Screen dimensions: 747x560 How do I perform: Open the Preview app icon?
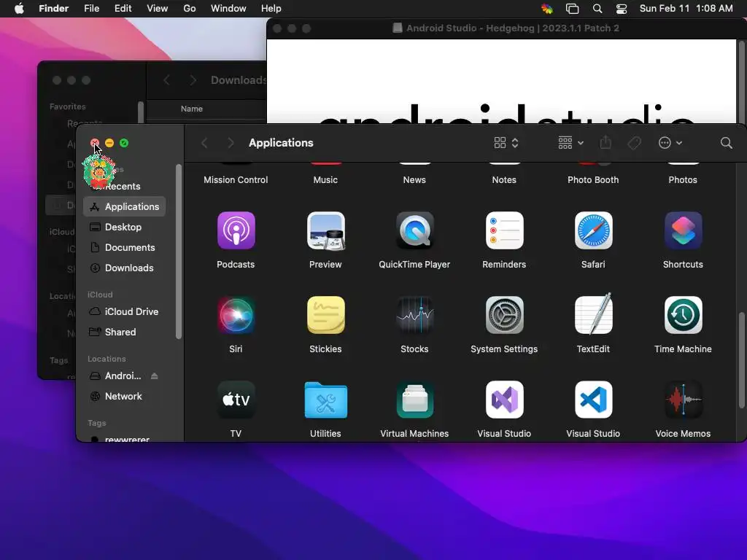coord(326,231)
